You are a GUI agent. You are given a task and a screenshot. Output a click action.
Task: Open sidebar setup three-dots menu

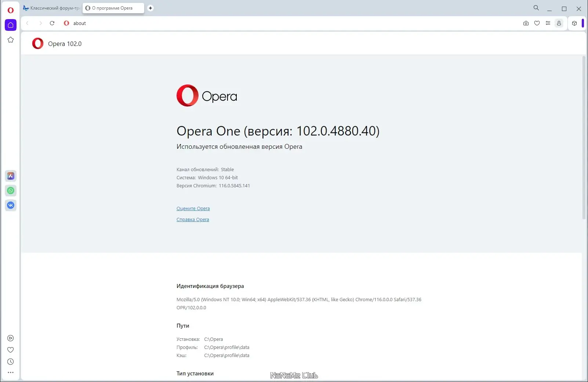point(11,372)
